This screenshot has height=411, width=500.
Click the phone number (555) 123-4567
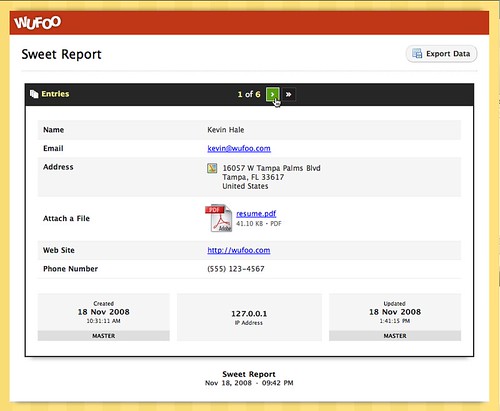236,269
